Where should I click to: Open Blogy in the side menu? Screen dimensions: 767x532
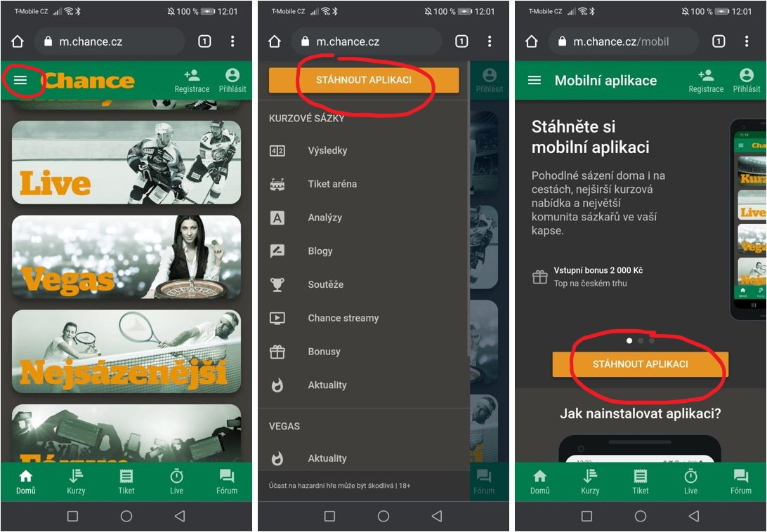320,251
